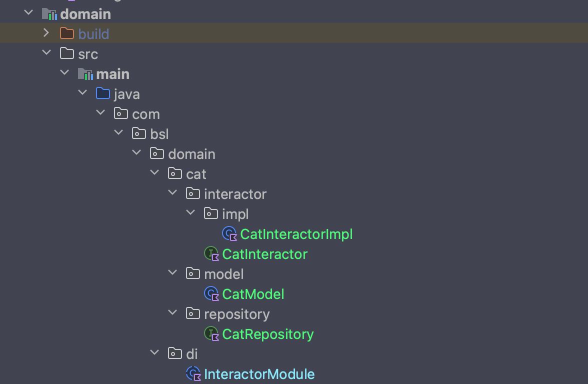Image resolution: width=588 pixels, height=384 pixels.
Task: Expand the build folder chevron
Action: (x=46, y=33)
